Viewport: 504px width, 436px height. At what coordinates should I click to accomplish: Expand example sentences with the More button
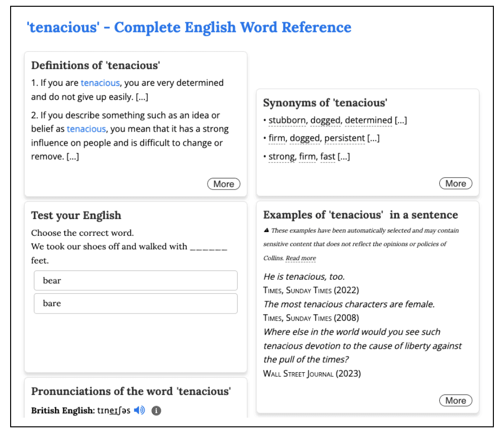(x=455, y=400)
